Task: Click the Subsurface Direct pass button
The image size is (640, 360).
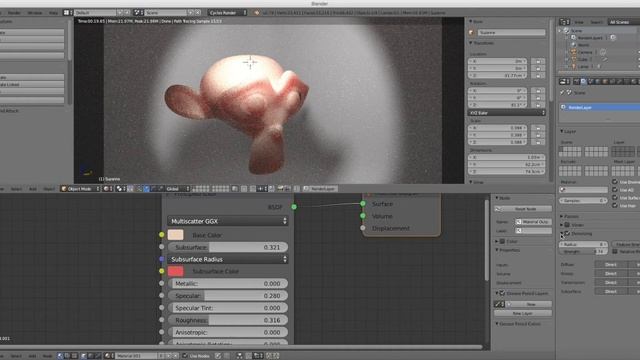Action: pos(611,291)
